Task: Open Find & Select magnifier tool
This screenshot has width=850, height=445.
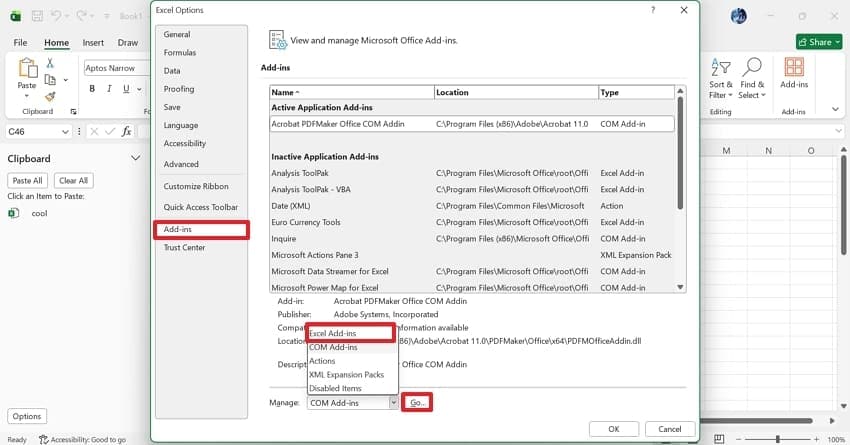Action: (752, 79)
